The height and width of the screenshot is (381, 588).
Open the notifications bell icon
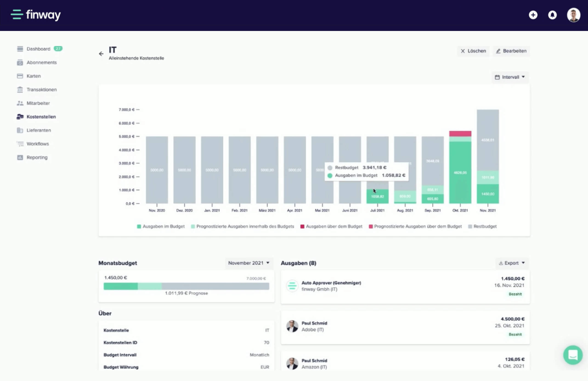(x=552, y=15)
